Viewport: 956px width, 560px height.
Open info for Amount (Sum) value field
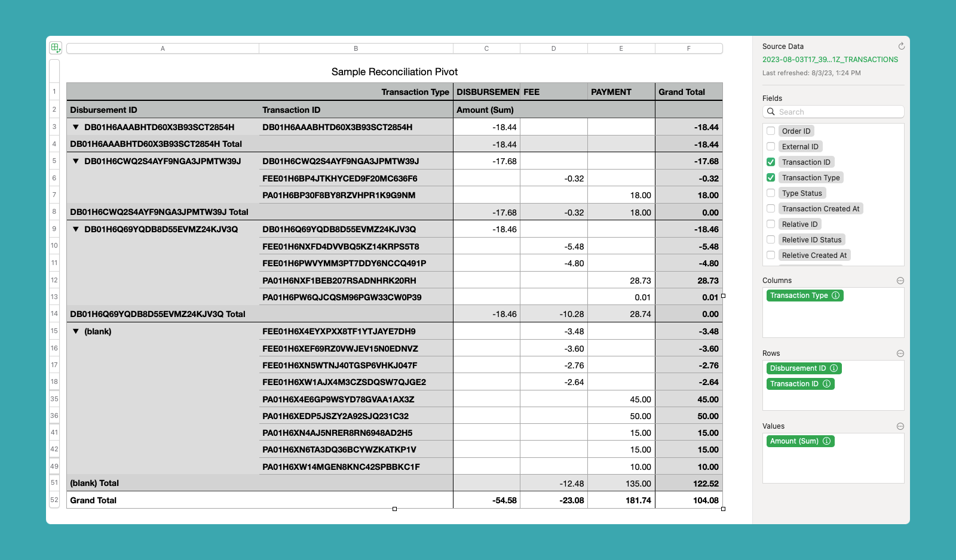click(x=827, y=441)
